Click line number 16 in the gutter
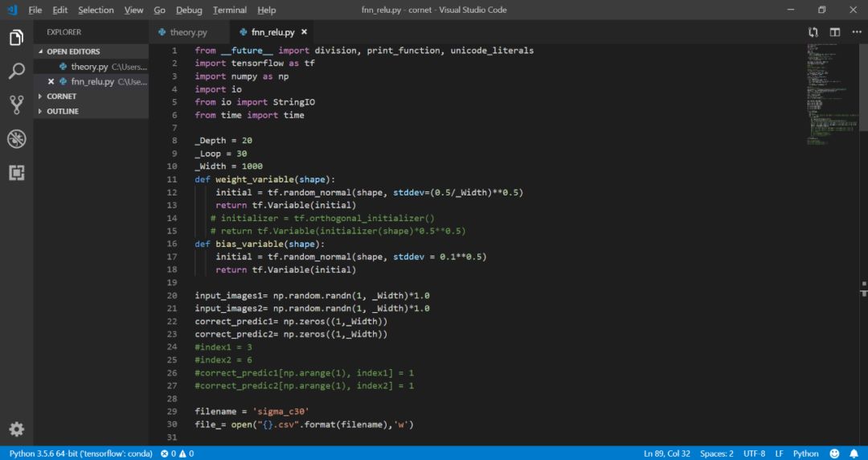868x460 pixels. pos(172,244)
